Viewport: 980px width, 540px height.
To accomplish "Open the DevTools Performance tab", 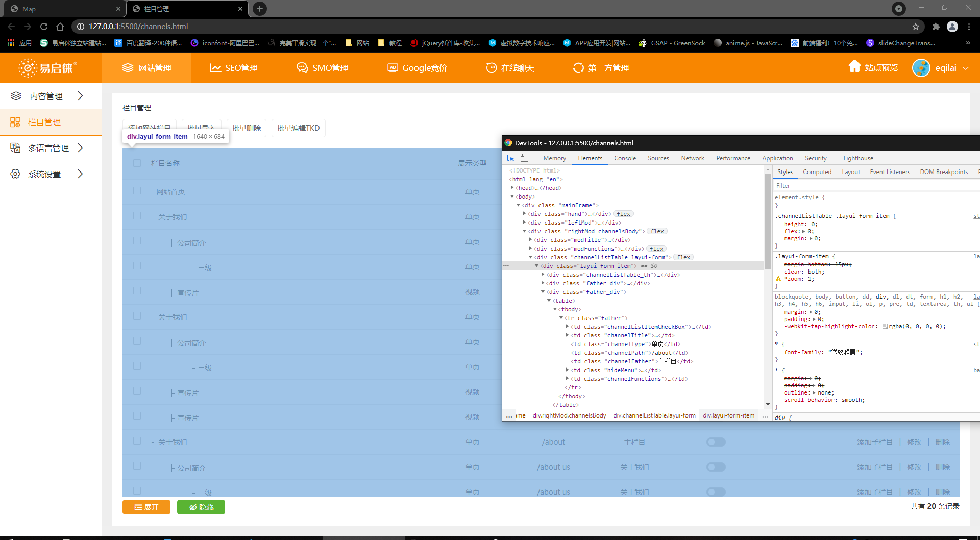I will point(733,158).
